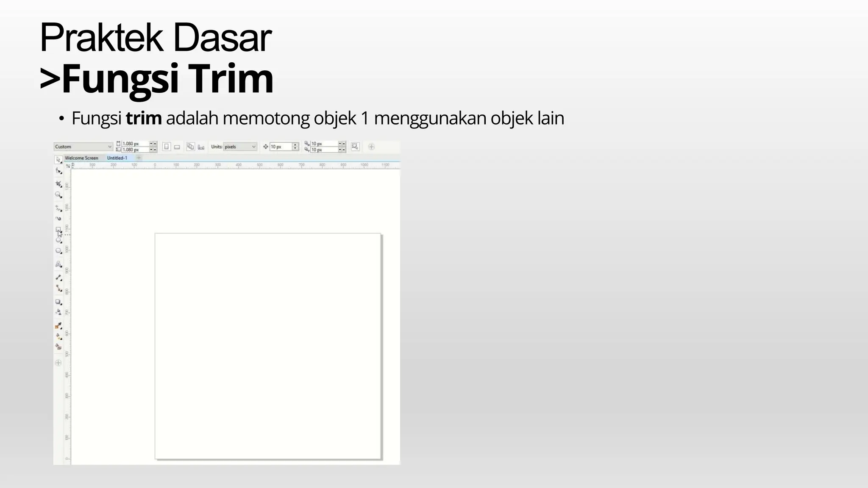
Task: Open toolbox Quick Customize plus button
Action: (x=58, y=363)
